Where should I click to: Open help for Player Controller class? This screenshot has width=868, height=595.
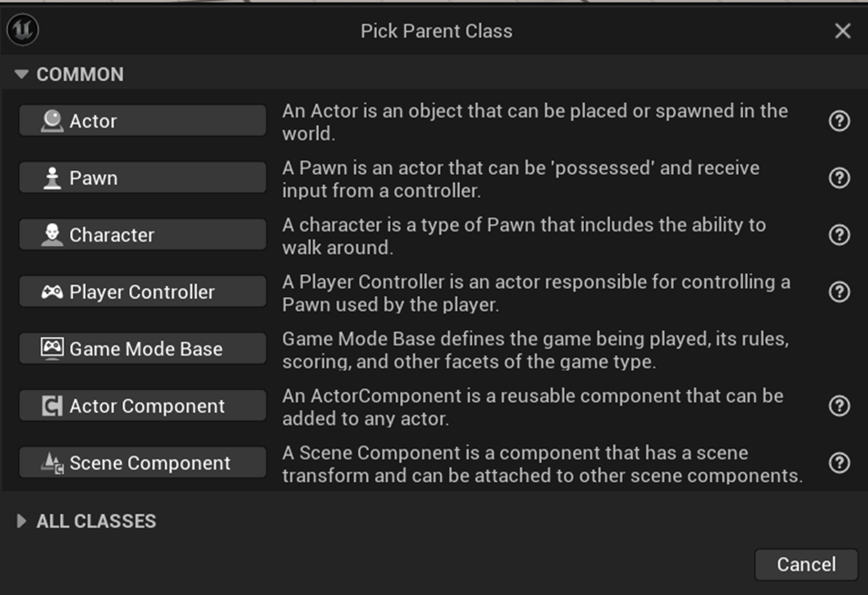coord(839,292)
